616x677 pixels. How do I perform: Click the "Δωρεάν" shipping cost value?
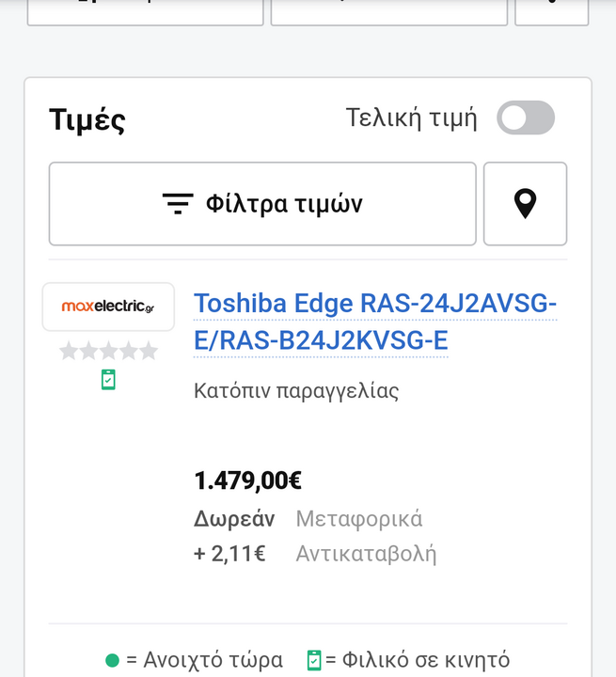[x=234, y=519]
